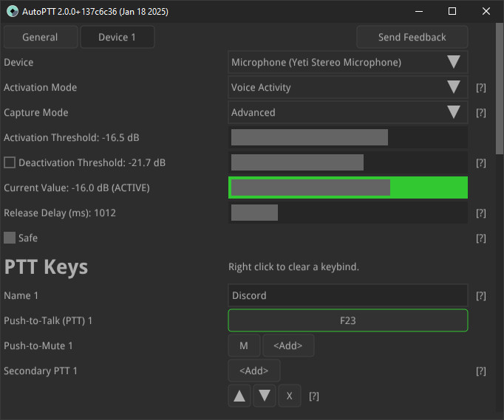Click the X remove keybind set button
Image resolution: width=504 pixels, height=420 pixels.
click(289, 396)
